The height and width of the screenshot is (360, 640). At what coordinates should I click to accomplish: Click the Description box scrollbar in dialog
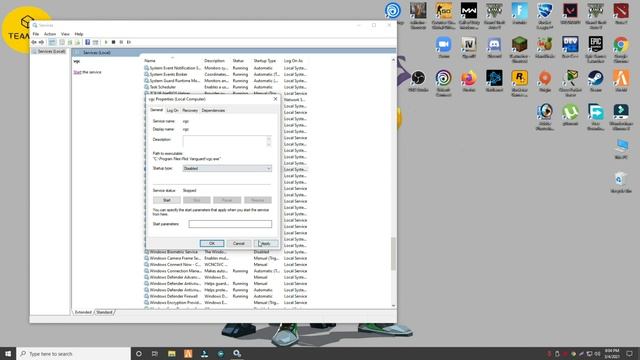(269, 141)
